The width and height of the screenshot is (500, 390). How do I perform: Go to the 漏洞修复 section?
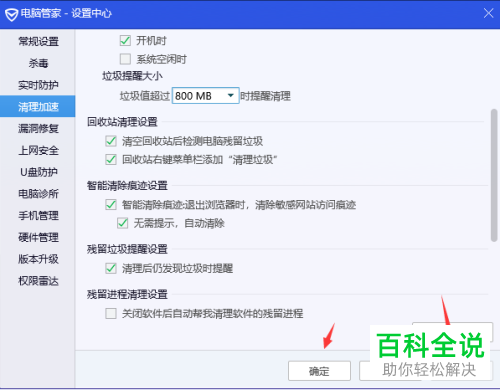click(x=38, y=128)
